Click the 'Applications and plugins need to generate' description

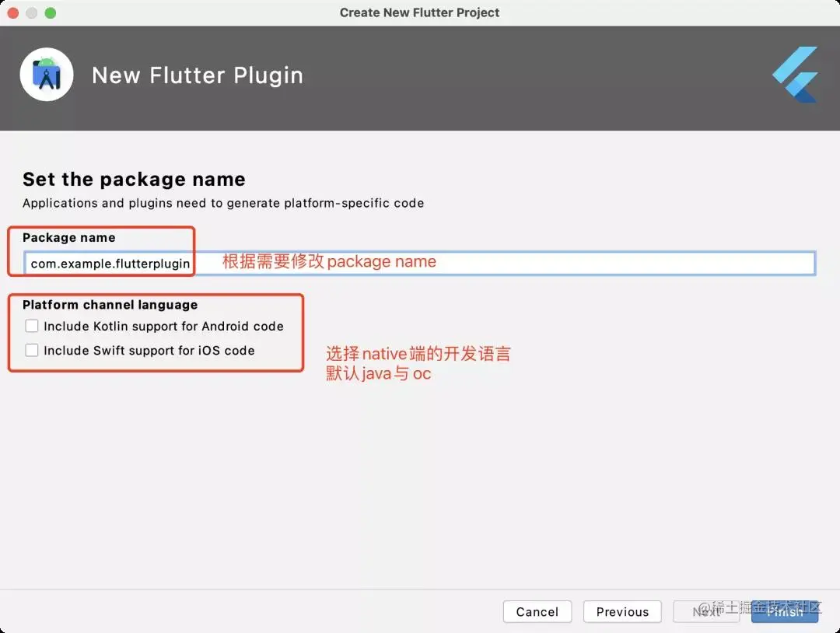click(x=223, y=203)
